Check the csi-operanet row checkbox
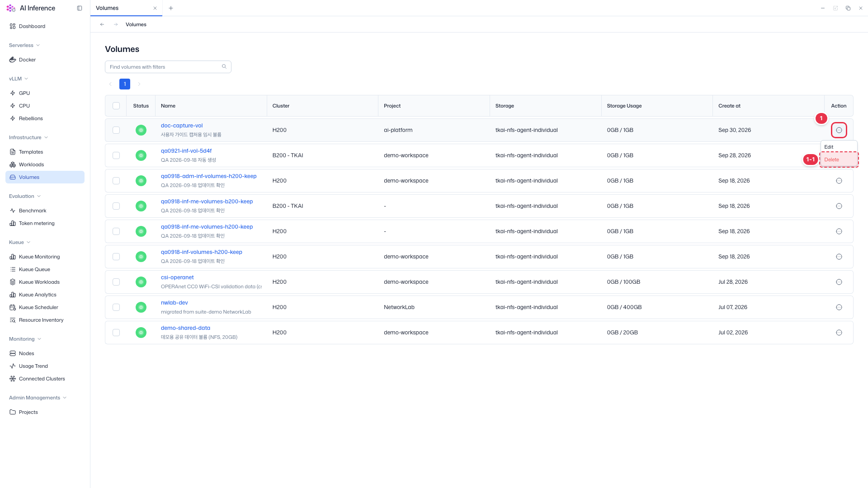 [116, 282]
